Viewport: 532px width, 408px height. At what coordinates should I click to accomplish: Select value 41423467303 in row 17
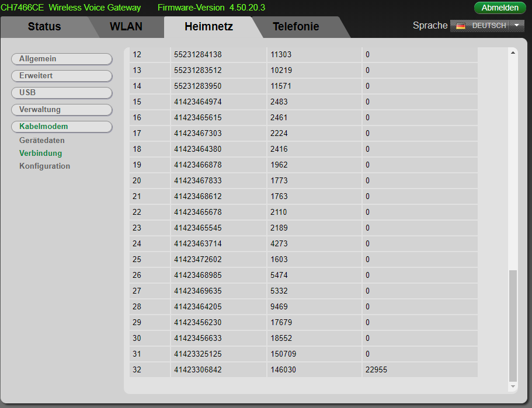[x=198, y=133]
